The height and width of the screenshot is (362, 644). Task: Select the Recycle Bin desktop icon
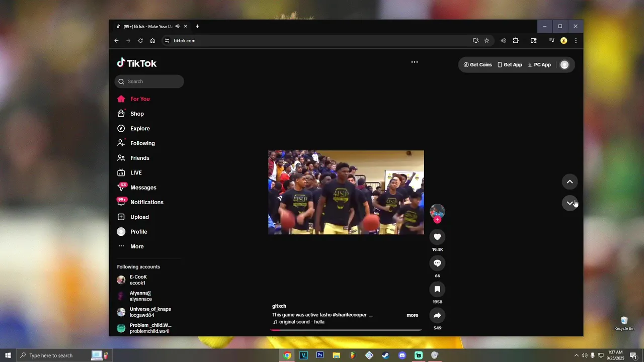pos(624,324)
